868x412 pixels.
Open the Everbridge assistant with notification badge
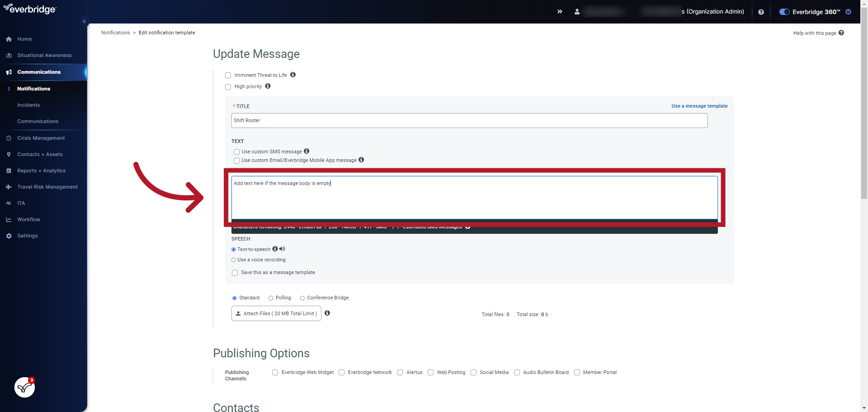24,387
